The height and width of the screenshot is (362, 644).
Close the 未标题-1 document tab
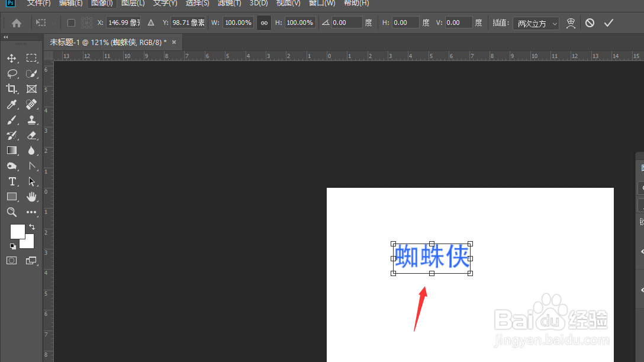(x=174, y=42)
